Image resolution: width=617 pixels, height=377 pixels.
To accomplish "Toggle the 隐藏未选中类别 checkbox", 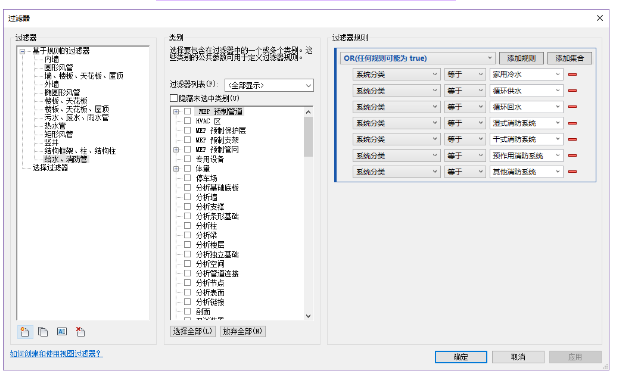I will coord(174,98).
